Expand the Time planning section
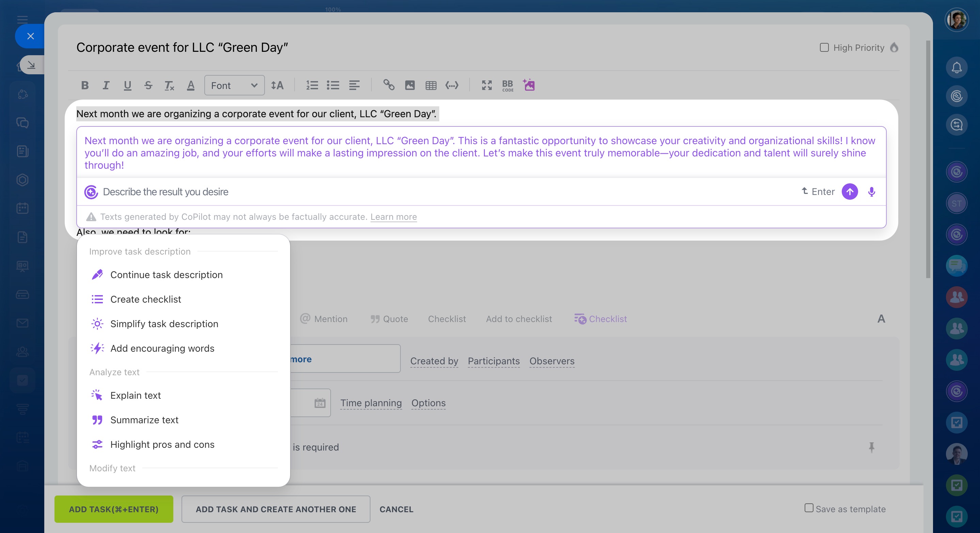 (x=371, y=403)
